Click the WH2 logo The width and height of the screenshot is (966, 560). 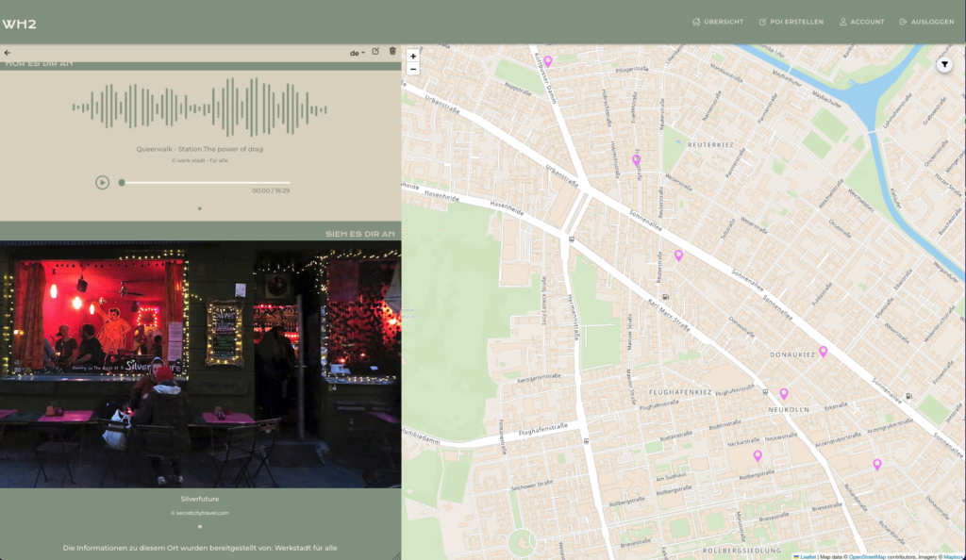(x=19, y=24)
